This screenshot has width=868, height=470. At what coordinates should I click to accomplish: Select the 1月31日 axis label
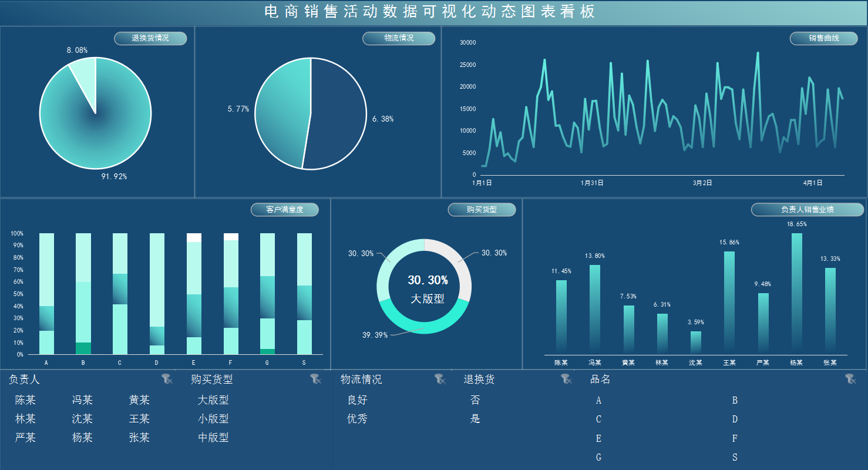tap(592, 183)
